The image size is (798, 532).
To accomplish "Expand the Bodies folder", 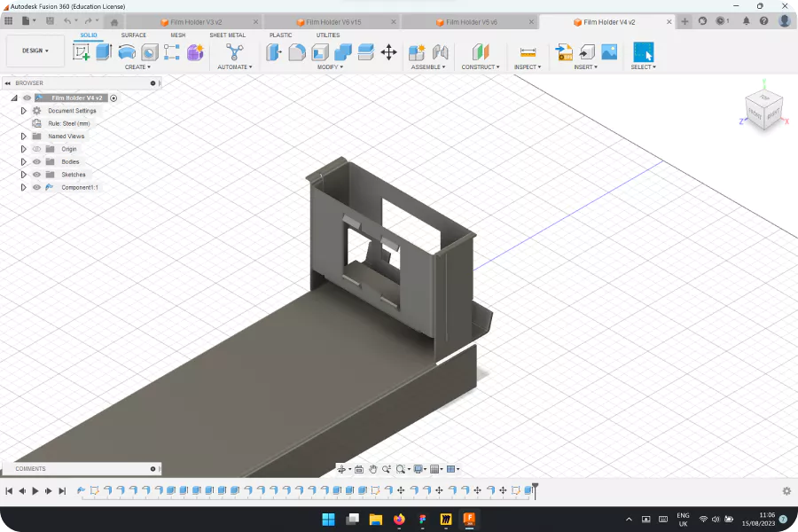I will pyautogui.click(x=23, y=162).
